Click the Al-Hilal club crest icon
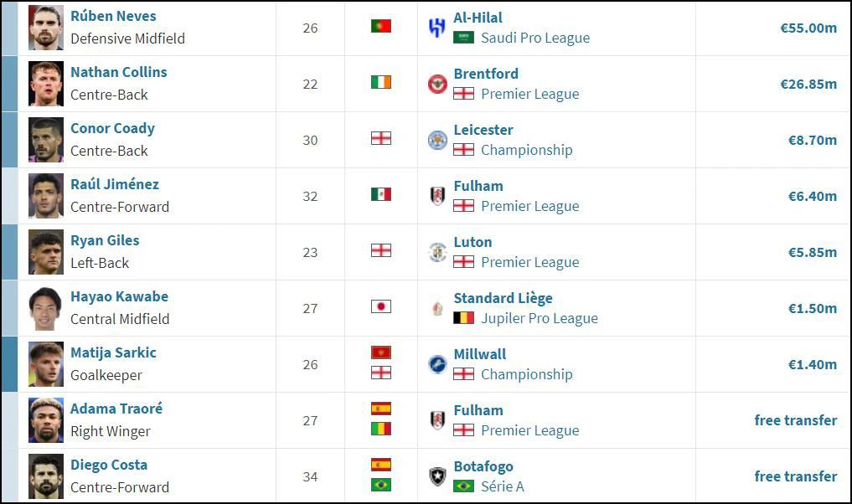Viewport: 852px width, 504px height. (436, 28)
